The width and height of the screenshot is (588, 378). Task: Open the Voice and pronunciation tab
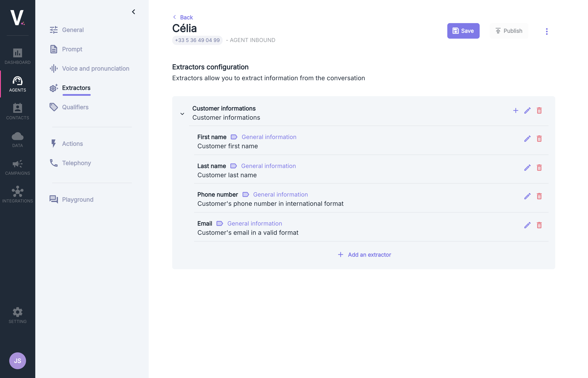click(95, 68)
